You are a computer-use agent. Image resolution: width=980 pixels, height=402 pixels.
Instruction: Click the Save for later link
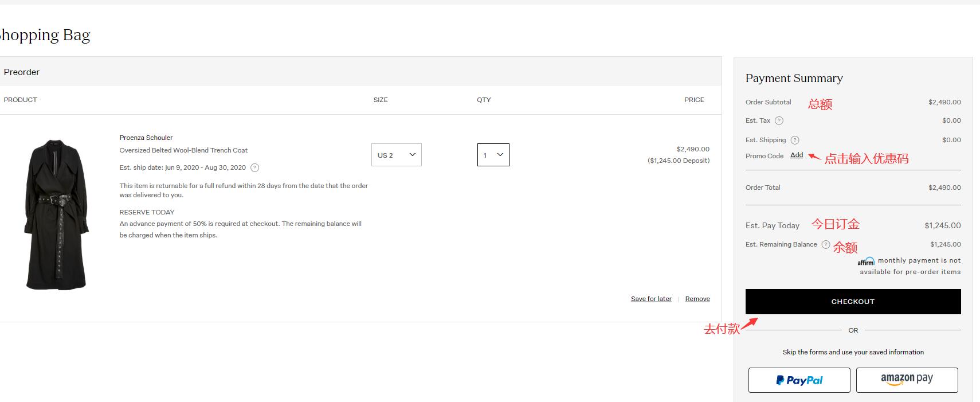[x=651, y=299]
